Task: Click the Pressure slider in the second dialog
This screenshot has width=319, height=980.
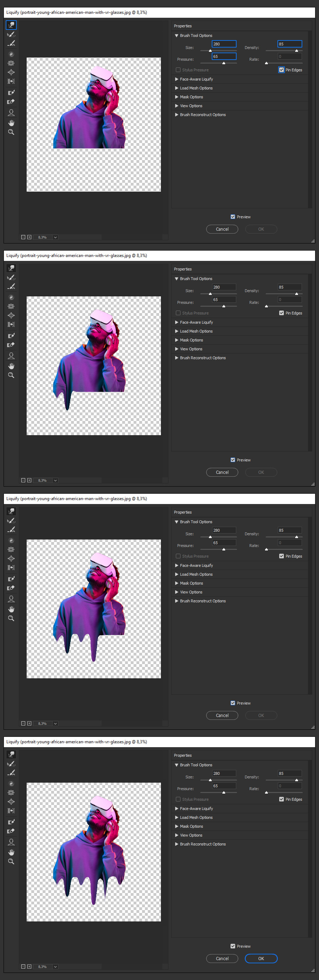Action: click(x=218, y=306)
